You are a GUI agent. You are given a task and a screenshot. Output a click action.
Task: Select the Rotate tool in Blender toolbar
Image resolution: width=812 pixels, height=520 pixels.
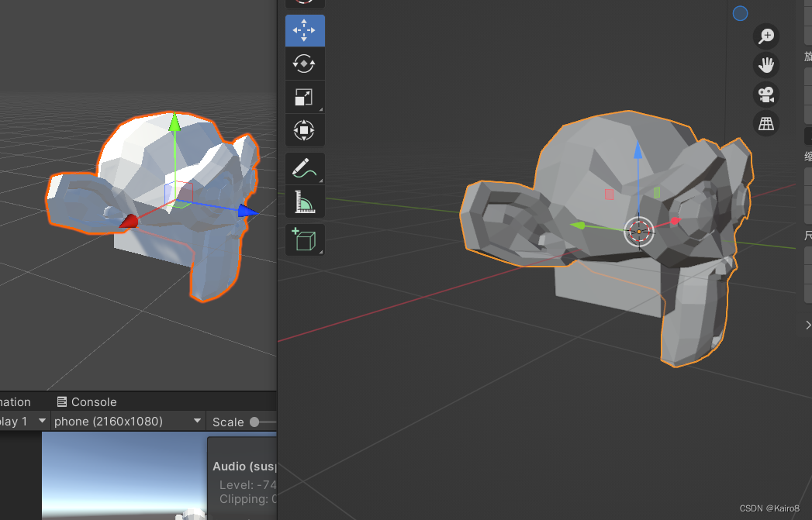(x=305, y=64)
